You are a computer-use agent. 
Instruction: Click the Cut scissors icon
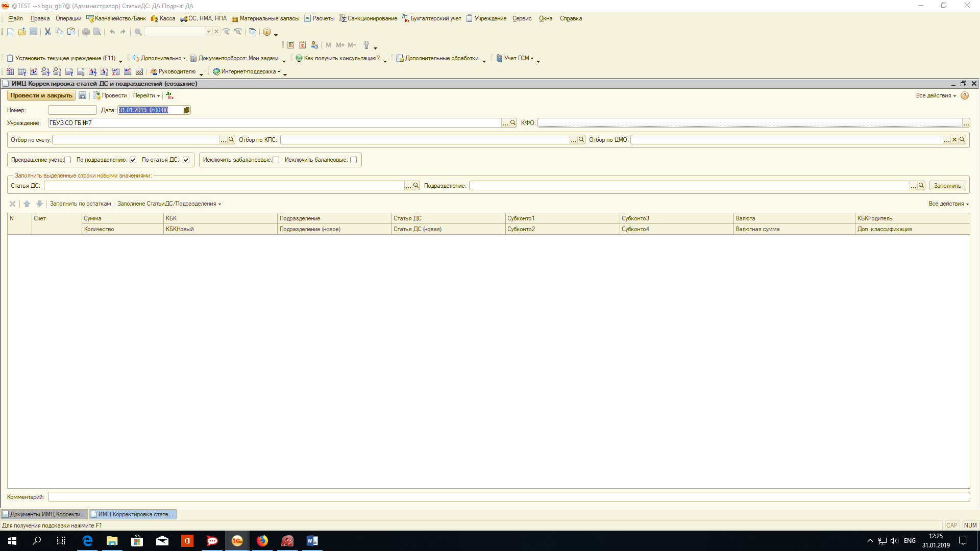47,32
